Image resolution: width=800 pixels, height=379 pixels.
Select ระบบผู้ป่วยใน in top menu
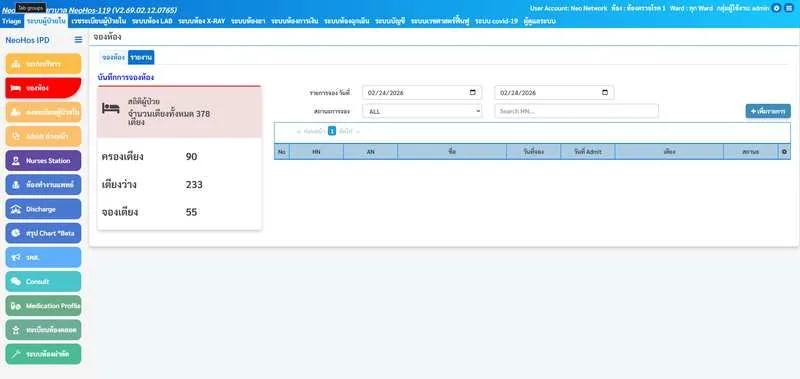[46, 21]
